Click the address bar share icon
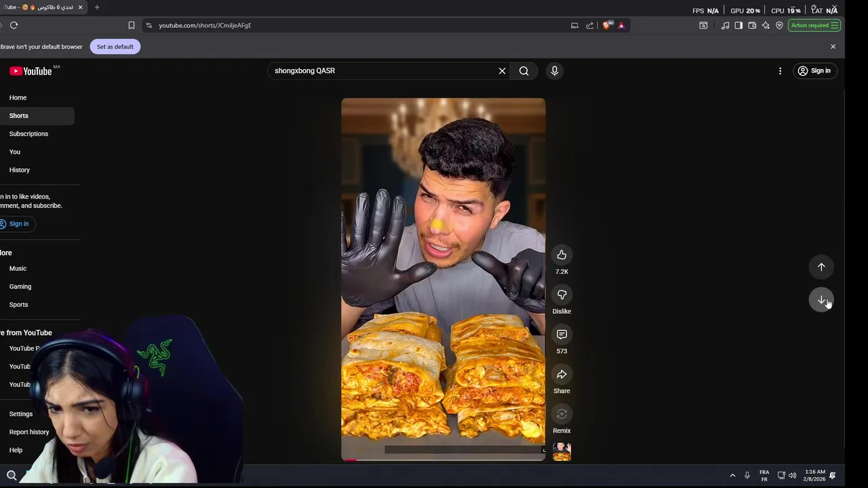Screen dimensions: 868x488 tap(590, 25)
